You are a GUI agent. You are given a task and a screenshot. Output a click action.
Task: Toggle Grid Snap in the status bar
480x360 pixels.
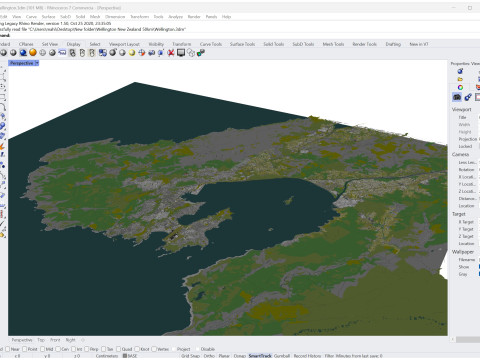pos(190,356)
